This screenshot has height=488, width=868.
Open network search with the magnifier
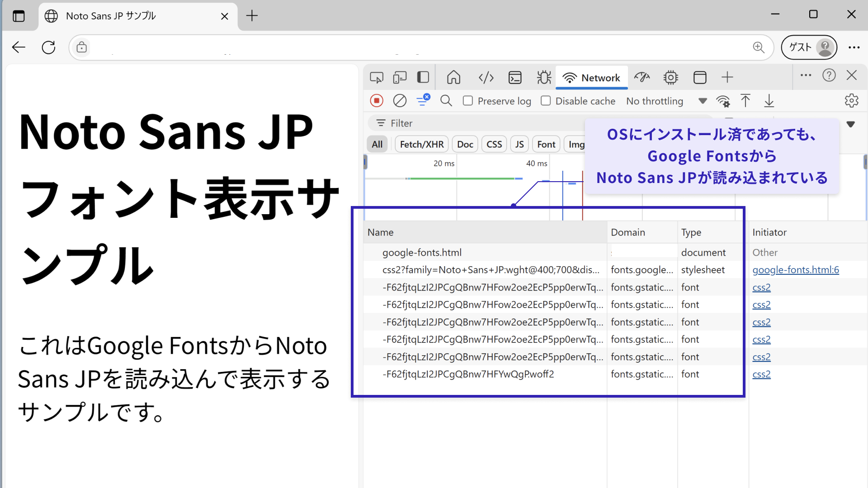pos(446,101)
